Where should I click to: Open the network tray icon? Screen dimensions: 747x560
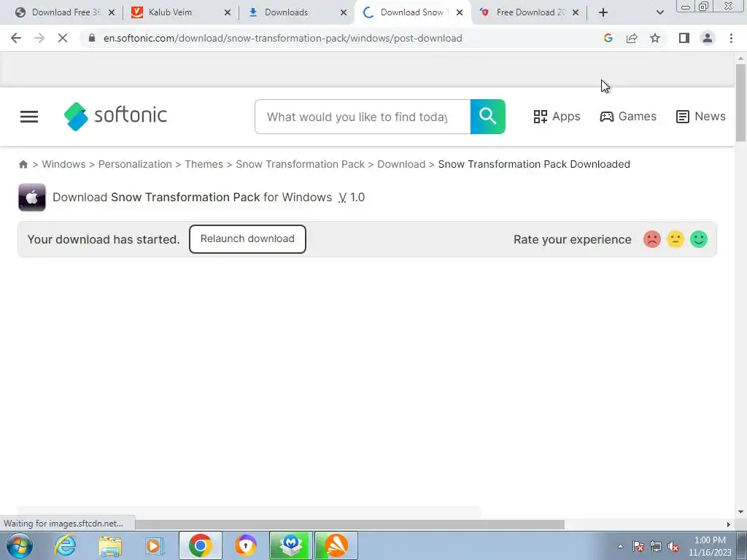coord(656,546)
